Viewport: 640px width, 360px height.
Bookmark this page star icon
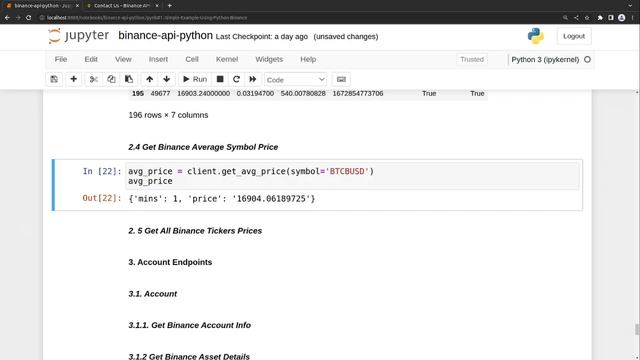[x=587, y=18]
